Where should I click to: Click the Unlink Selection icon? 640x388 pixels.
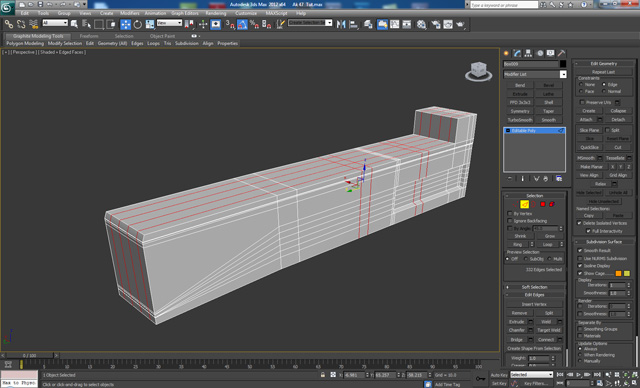21,24
